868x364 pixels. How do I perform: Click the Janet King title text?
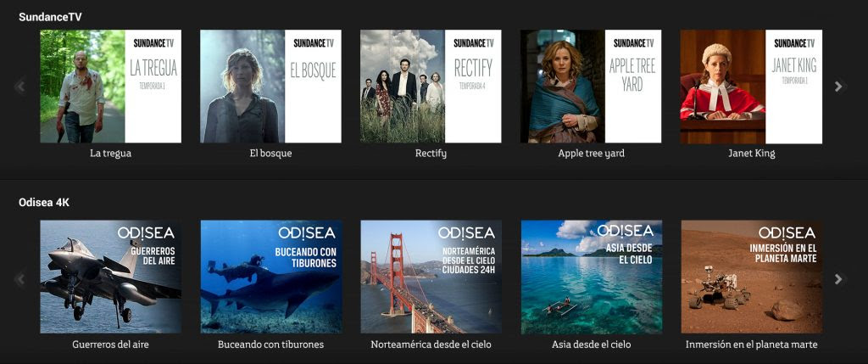pyautogui.click(x=751, y=154)
